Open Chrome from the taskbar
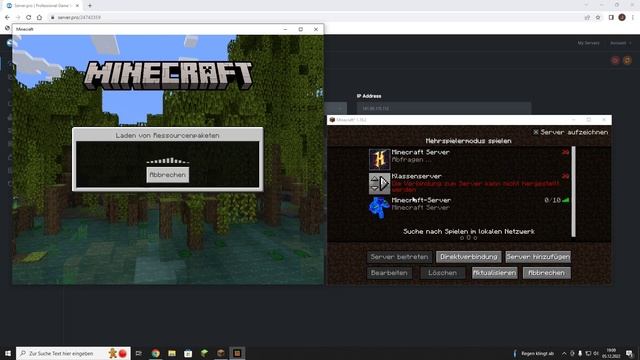640x360 pixels. tap(156, 353)
